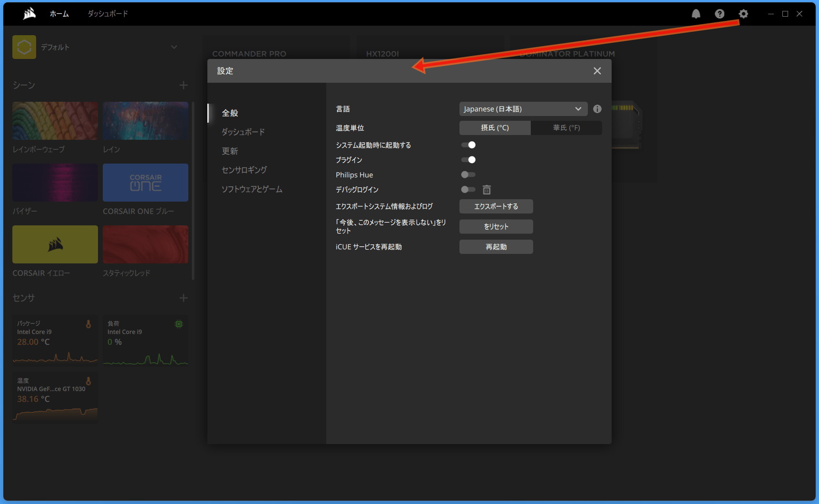The height and width of the screenshot is (504, 819).
Task: Click thermometer icon on NVIDIA GT 1030 sensor
Action: (x=88, y=381)
